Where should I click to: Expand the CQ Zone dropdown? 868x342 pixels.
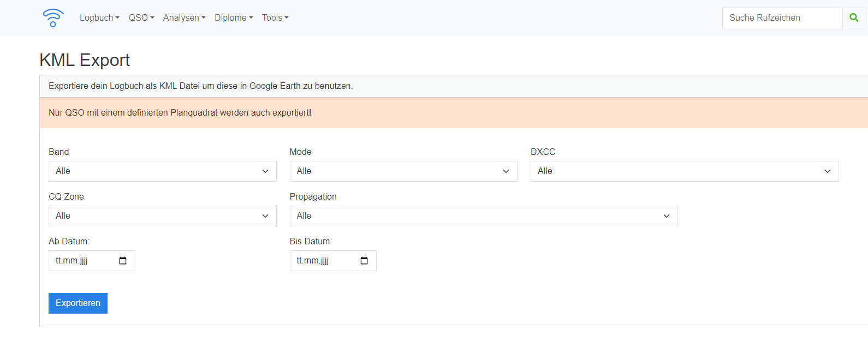(x=162, y=216)
